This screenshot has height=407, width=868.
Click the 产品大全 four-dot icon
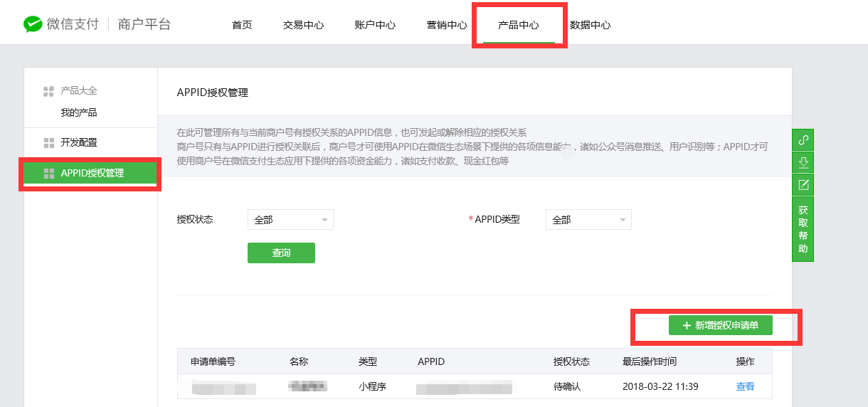click(48, 91)
